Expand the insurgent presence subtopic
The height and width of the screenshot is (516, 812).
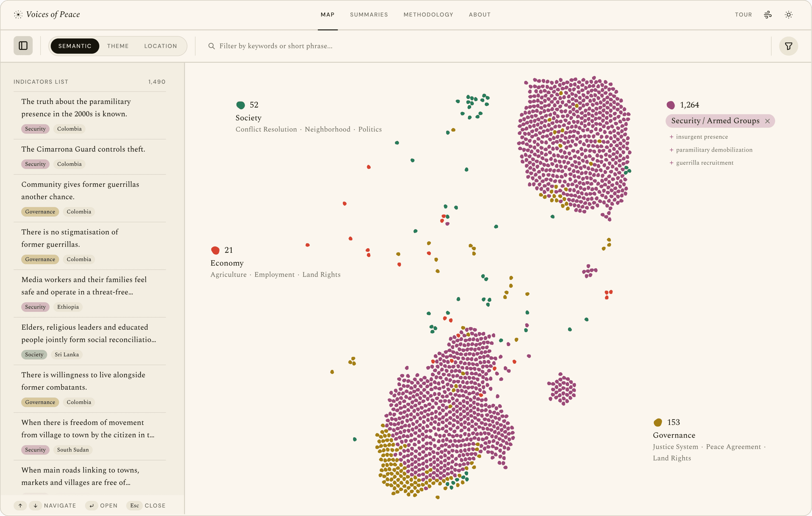(698, 137)
